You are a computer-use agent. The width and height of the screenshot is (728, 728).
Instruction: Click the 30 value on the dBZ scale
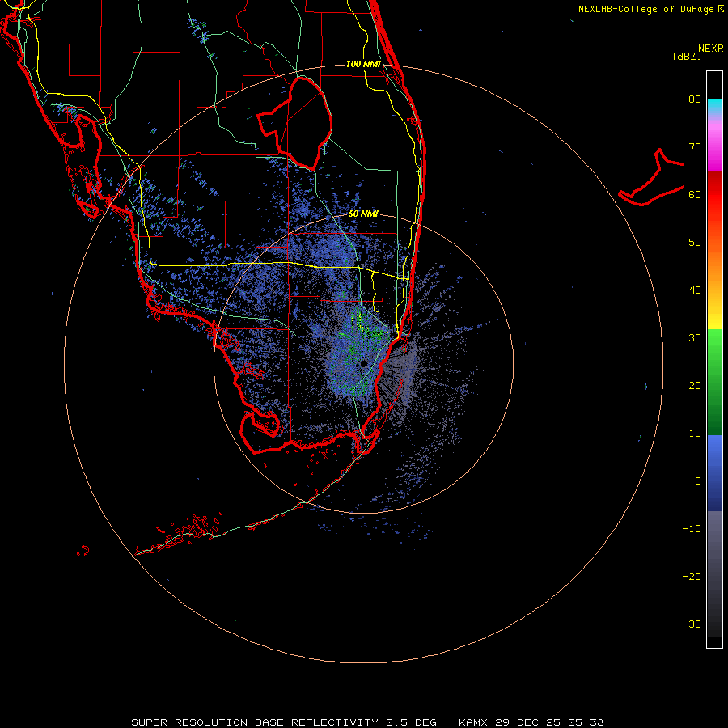click(695, 338)
